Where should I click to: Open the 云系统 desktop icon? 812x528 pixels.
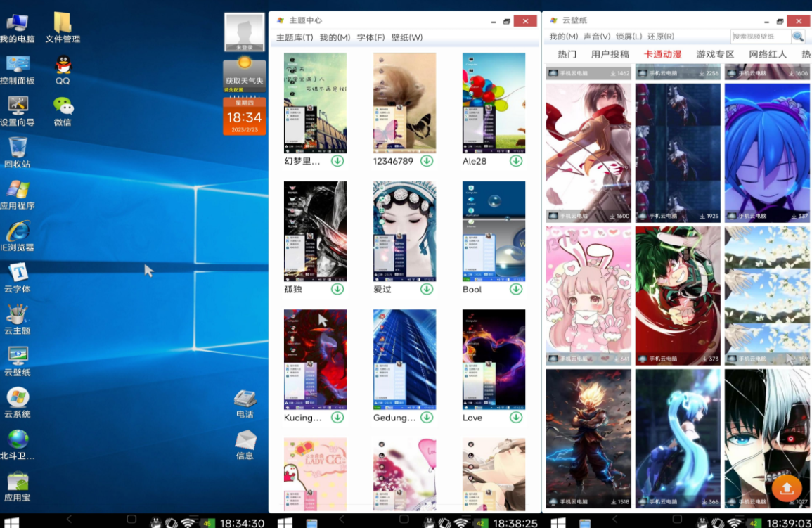click(x=17, y=404)
